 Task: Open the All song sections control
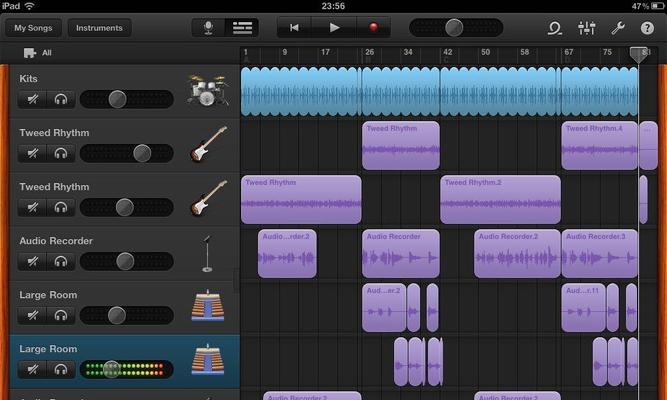pos(37,53)
